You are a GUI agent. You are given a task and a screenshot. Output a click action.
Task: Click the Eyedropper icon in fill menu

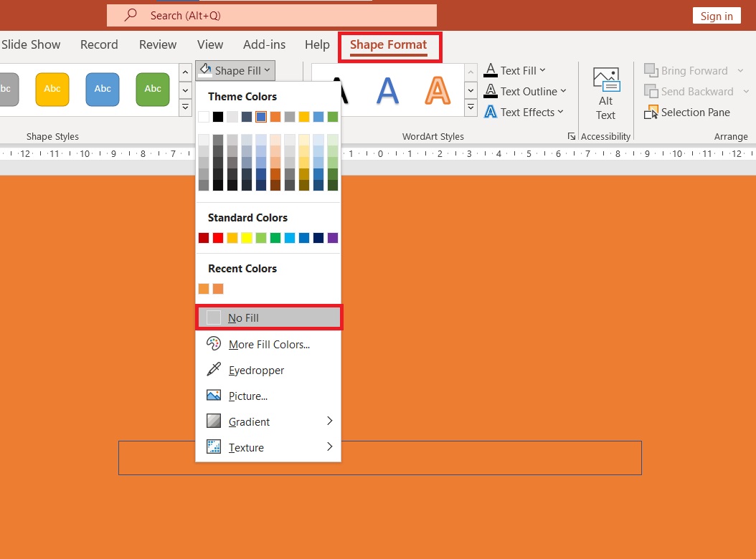pyautogui.click(x=214, y=370)
